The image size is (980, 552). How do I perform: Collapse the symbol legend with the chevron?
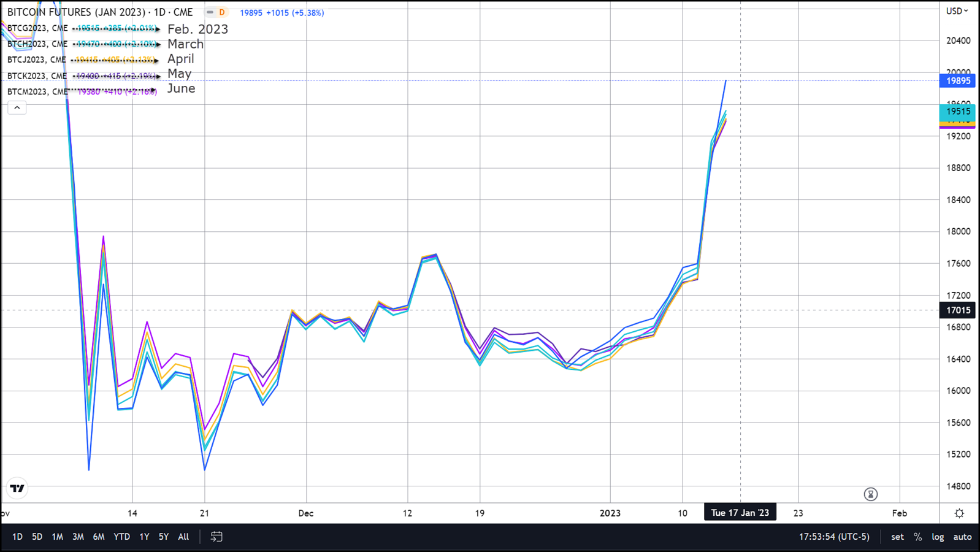coord(17,108)
